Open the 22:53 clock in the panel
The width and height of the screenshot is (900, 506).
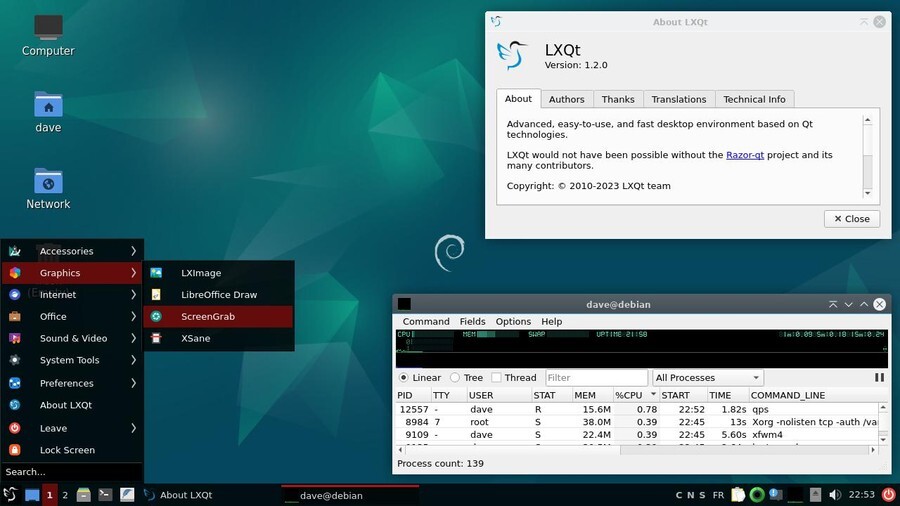click(862, 495)
